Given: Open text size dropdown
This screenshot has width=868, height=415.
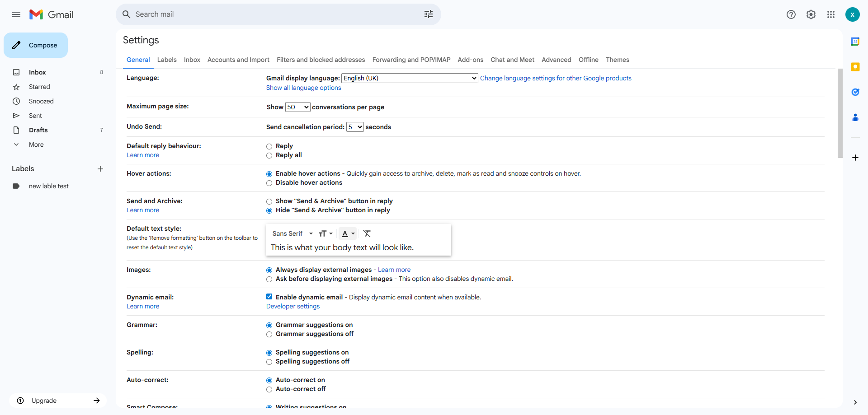Looking at the screenshot, I should (x=325, y=233).
